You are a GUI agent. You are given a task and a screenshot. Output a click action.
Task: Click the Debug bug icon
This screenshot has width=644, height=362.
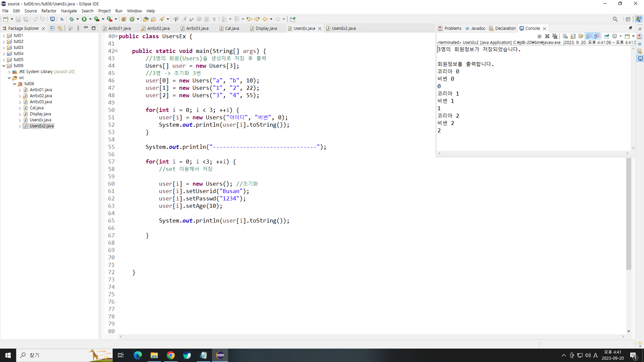click(x=71, y=19)
